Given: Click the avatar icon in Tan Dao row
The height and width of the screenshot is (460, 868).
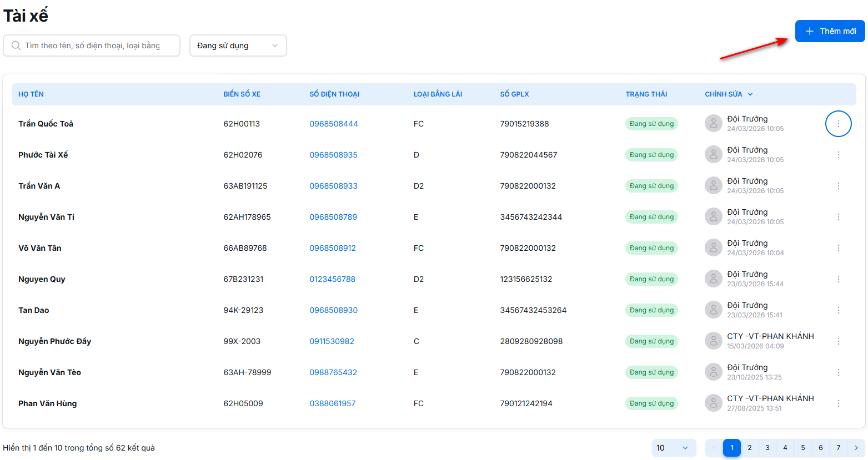Looking at the screenshot, I should tap(713, 310).
